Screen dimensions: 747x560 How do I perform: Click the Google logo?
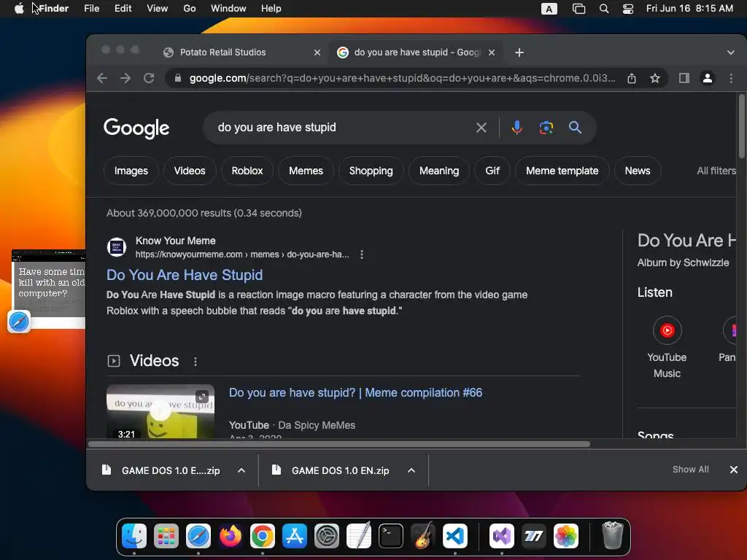click(x=136, y=128)
